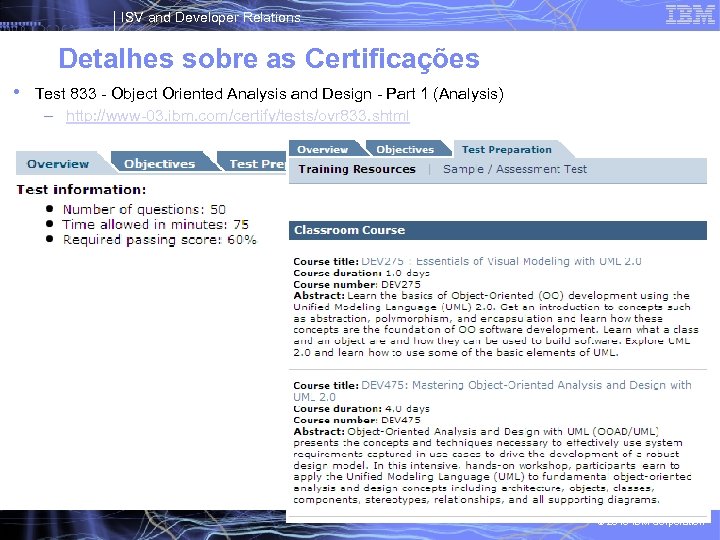Switch to the left Objectives tab
The height and width of the screenshot is (540, 720).
click(x=159, y=163)
